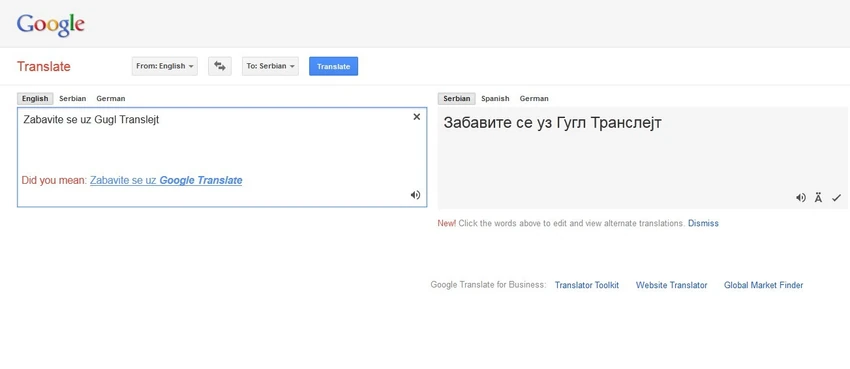
Task: Show romanization using the Ä icon
Action: 818,198
